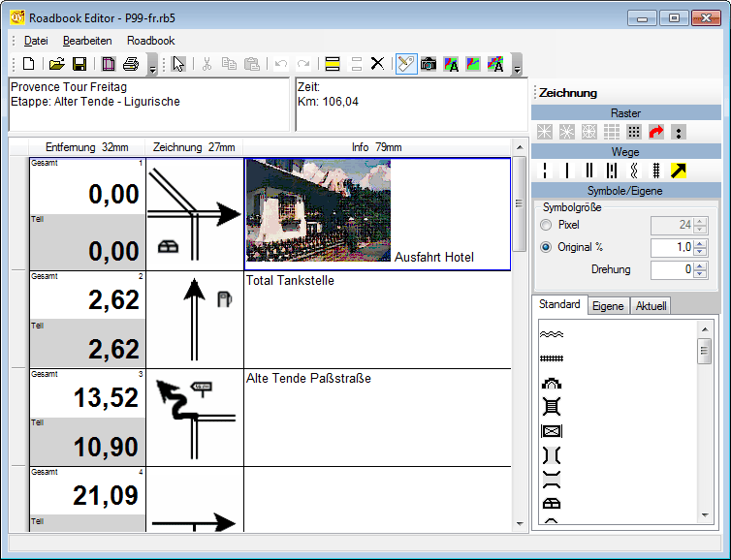Pick the wavy water symbol in list
731x560 pixels.
click(x=552, y=334)
